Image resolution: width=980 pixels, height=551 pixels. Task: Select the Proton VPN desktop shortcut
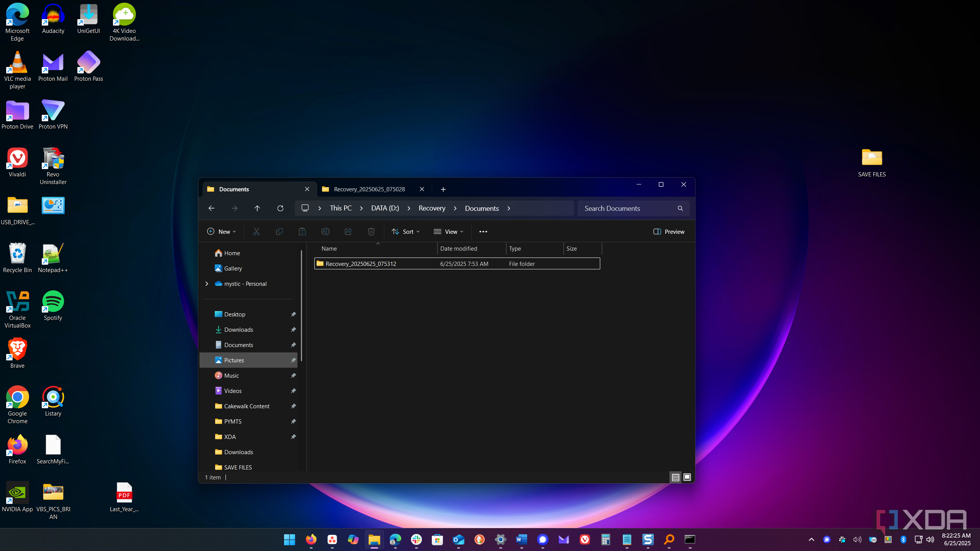pyautogui.click(x=53, y=114)
